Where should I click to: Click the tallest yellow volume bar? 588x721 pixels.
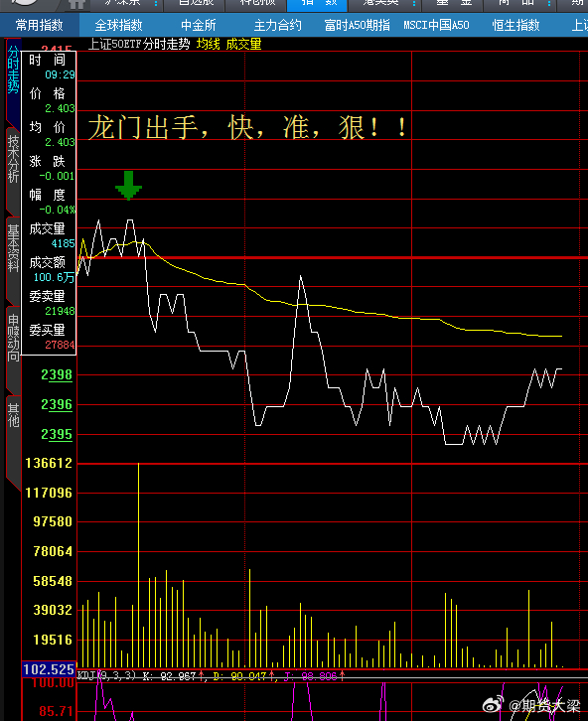[x=138, y=565]
